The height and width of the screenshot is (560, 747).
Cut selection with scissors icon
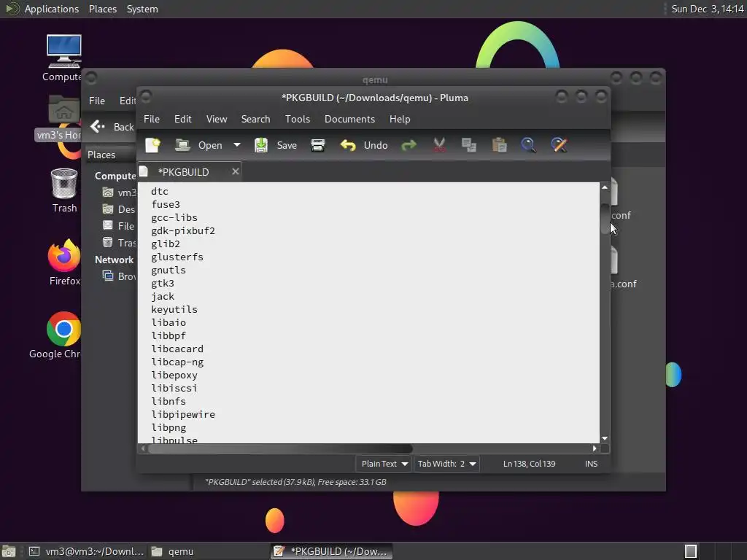[439, 145]
